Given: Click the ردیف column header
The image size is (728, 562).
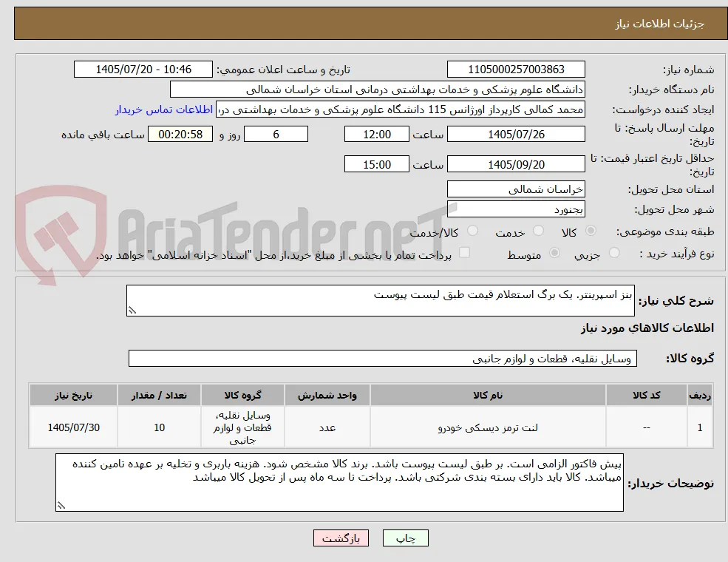Looking at the screenshot, I should 700,396.
